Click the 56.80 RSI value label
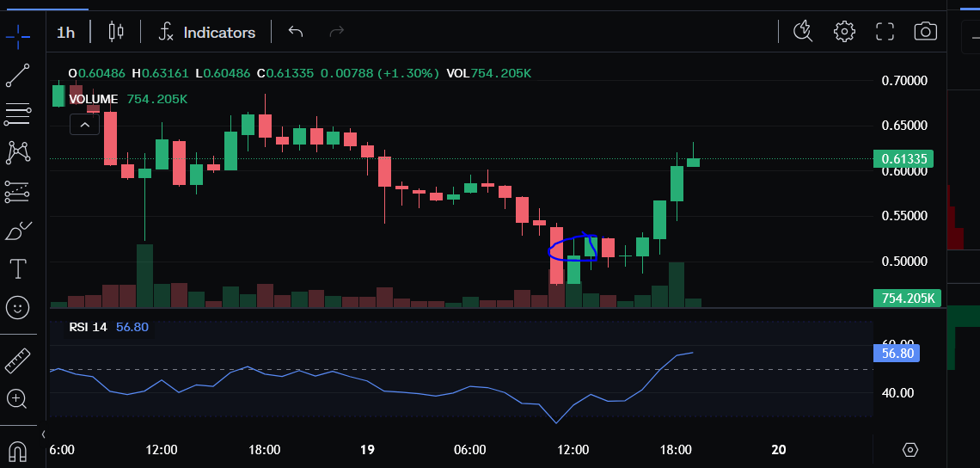 [x=897, y=354]
